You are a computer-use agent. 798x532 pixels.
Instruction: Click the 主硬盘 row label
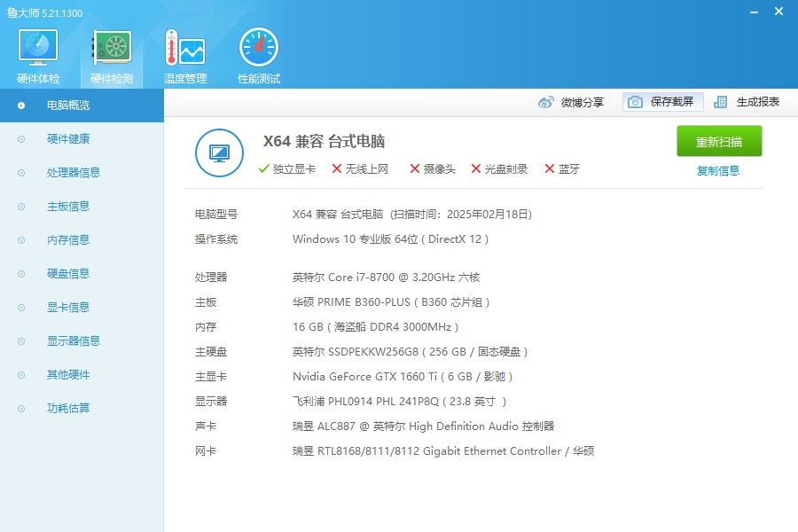[x=211, y=352]
